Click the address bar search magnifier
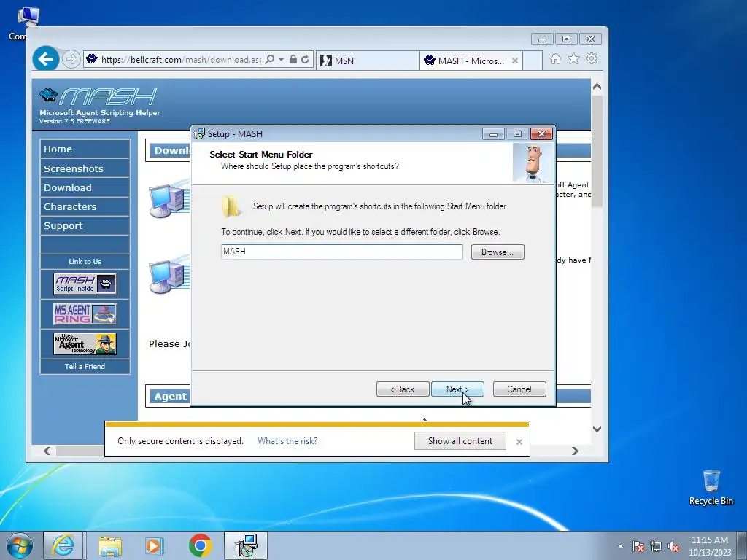The height and width of the screenshot is (560, 747). pos(270,59)
